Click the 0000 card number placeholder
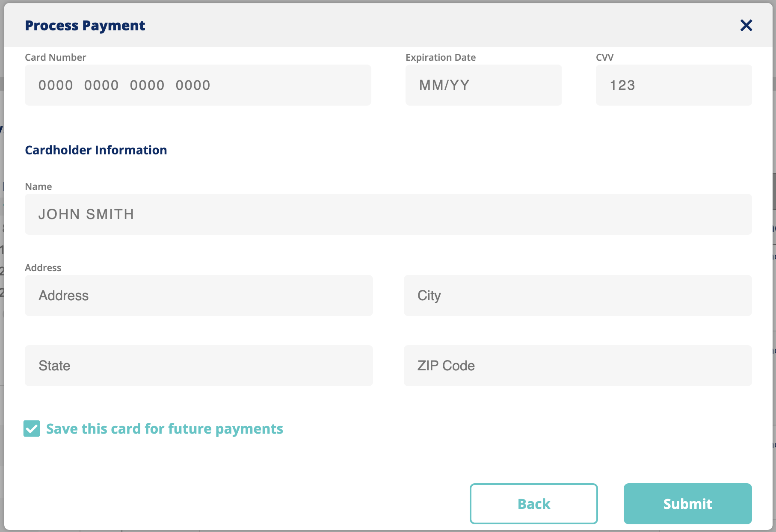776x532 pixels. point(124,85)
